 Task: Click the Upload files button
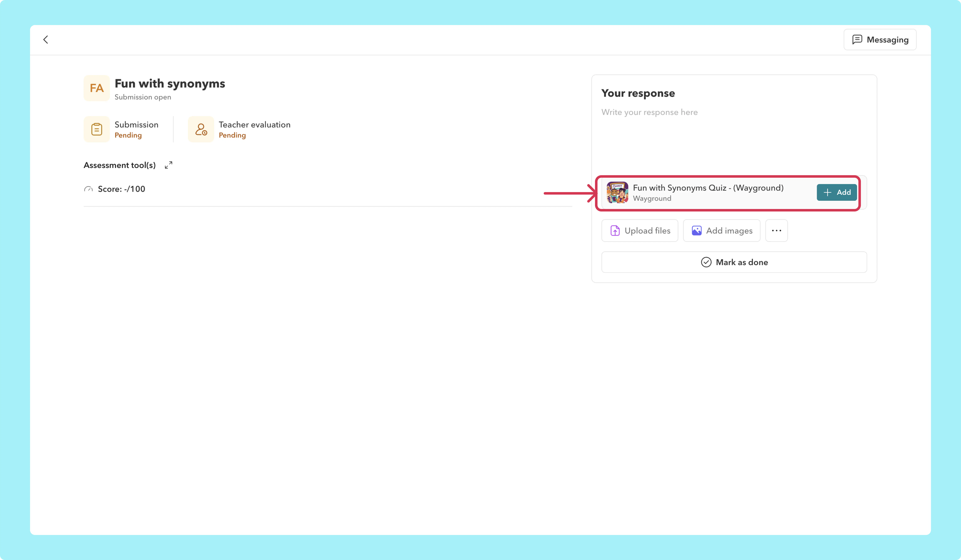(640, 231)
